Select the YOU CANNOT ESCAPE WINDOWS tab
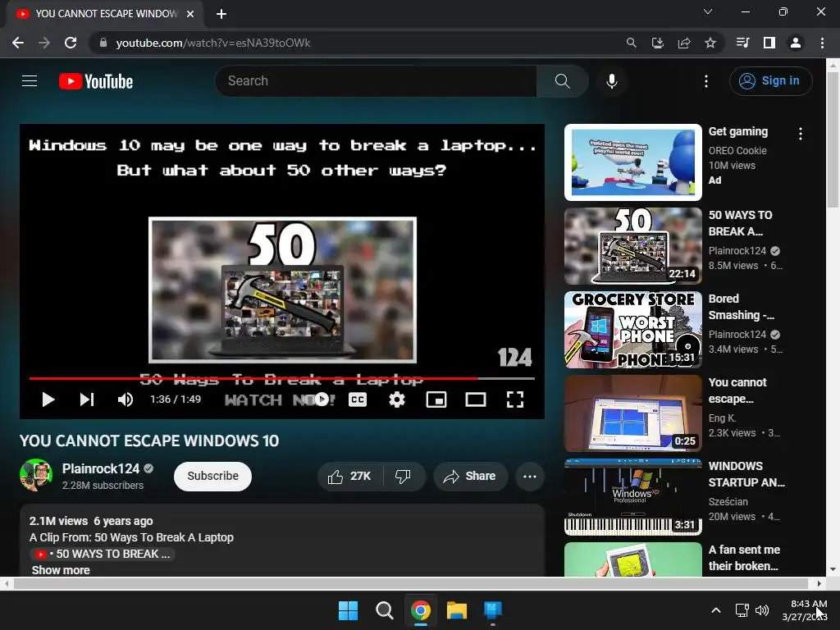 pos(106,14)
